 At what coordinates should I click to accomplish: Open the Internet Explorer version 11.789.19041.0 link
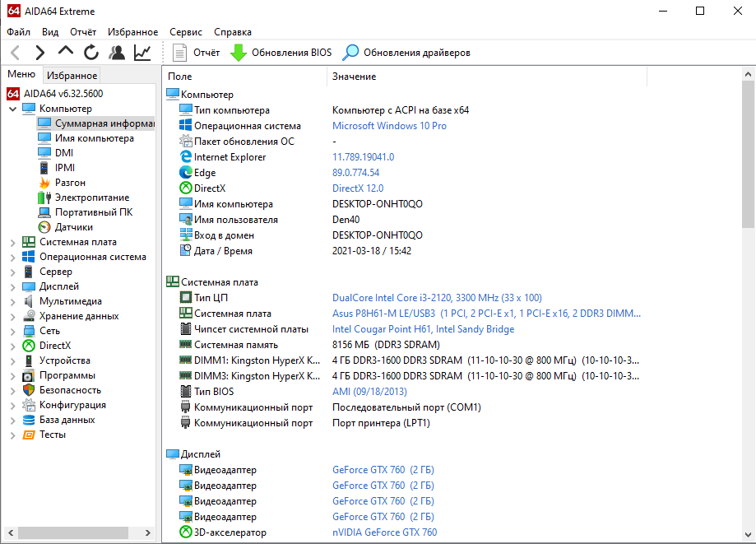[363, 157]
